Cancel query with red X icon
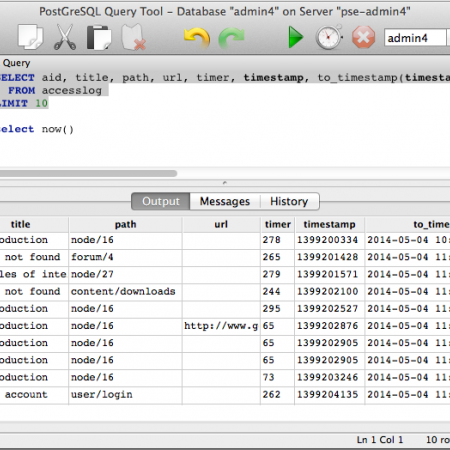This screenshot has width=450, height=450. coord(363,37)
